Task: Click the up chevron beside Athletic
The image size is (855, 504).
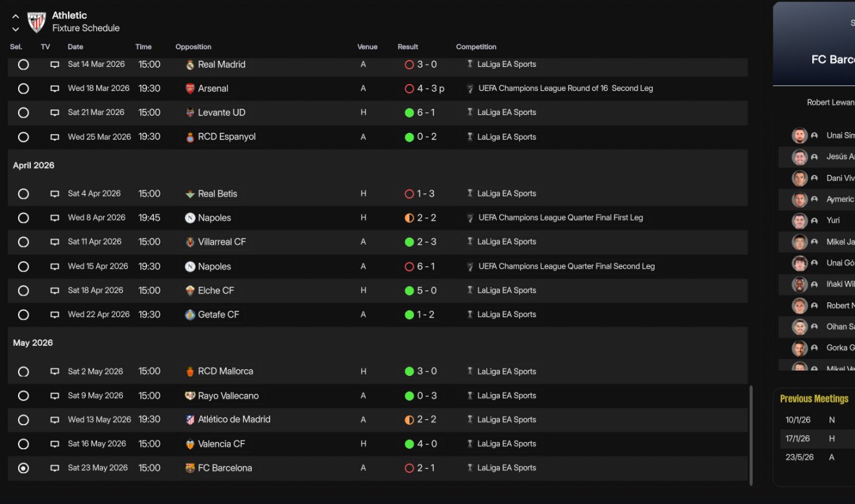Action: [x=15, y=16]
